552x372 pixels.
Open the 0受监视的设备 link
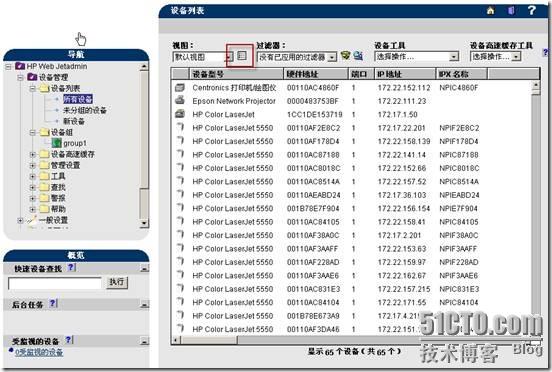(39, 352)
